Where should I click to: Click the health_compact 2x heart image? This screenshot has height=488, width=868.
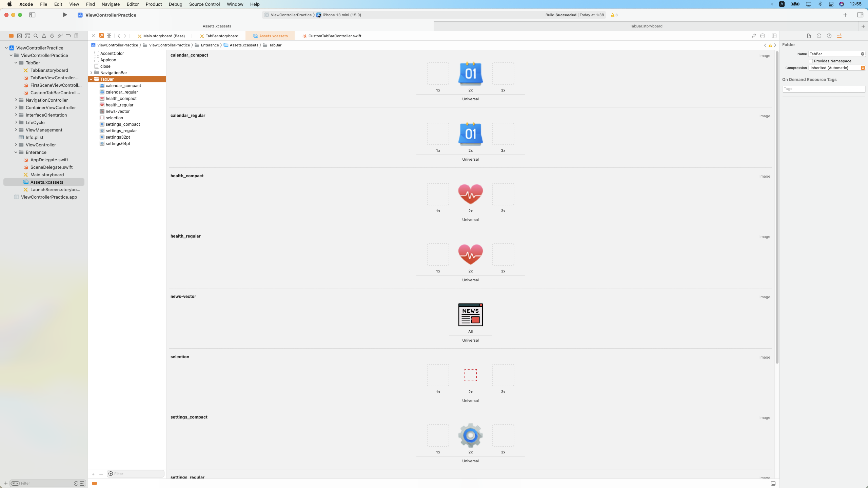[470, 194]
